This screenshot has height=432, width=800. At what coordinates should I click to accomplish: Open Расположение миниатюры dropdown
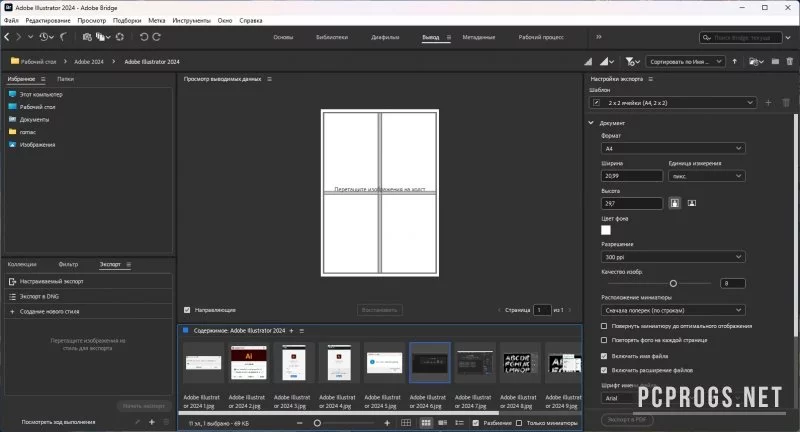coord(673,310)
